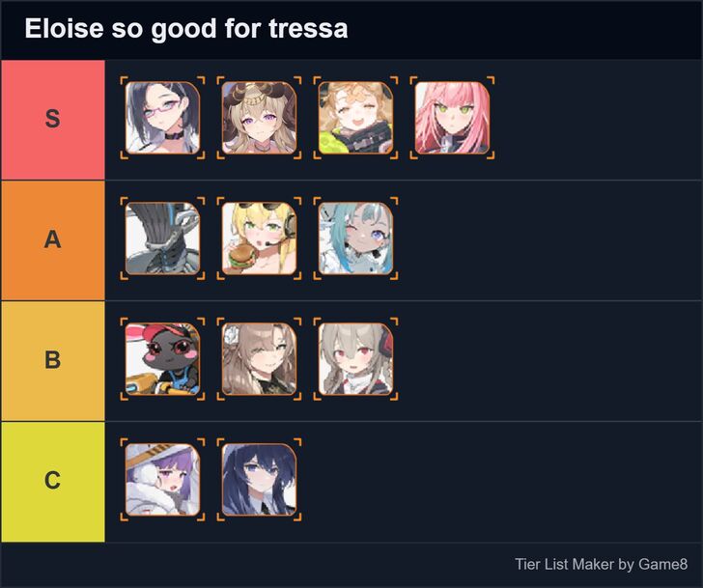Choose the blonde character with the burger
Viewport: 703px width, 588px height.
259,238
